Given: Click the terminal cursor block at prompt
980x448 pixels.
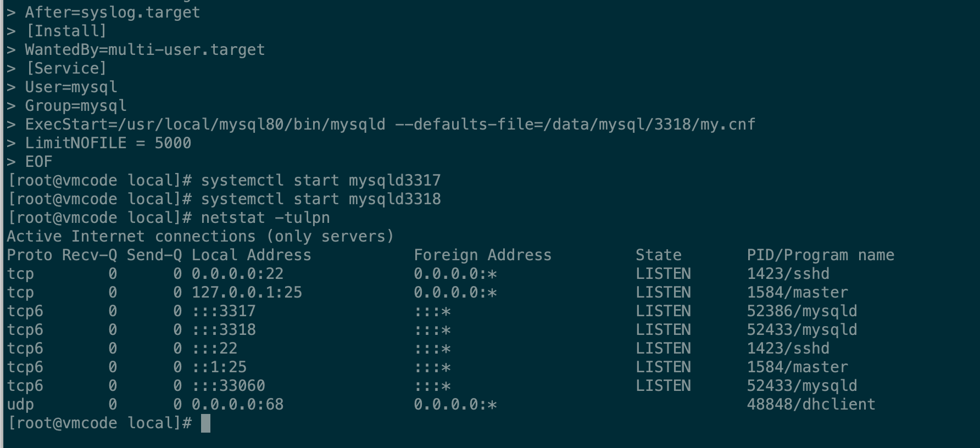Looking at the screenshot, I should pos(205,423).
